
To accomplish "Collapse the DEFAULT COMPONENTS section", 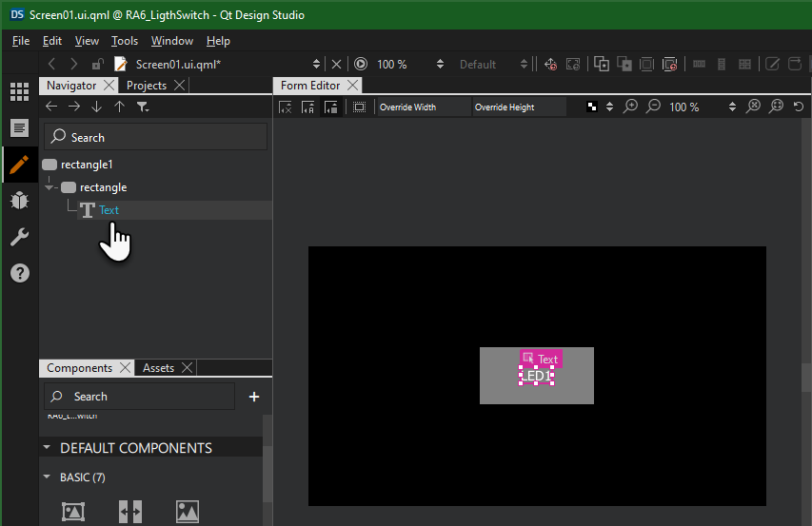I will coord(47,448).
